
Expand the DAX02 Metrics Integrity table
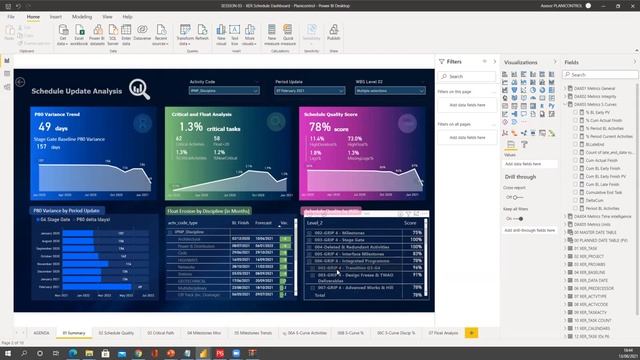click(x=565, y=96)
